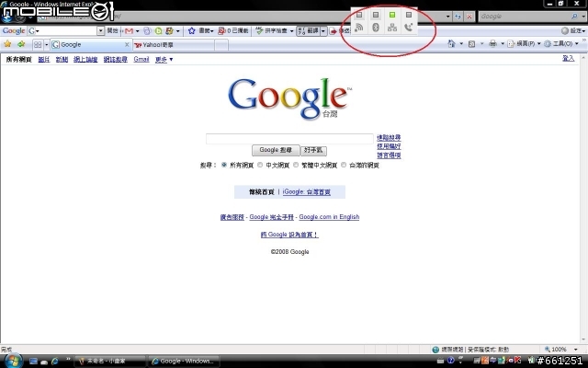This screenshot has height=368, width=588.
Task: Open the iGoogle Taiwan homepage link
Action: 306,192
